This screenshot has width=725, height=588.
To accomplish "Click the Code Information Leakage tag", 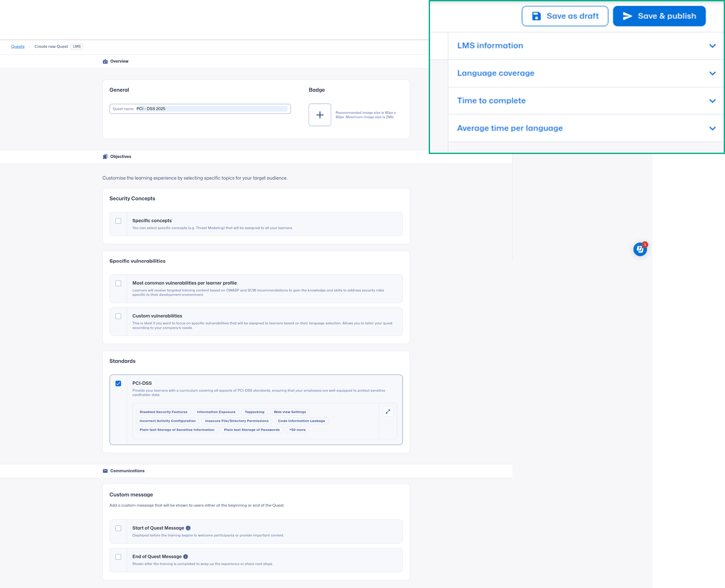I will click(301, 421).
